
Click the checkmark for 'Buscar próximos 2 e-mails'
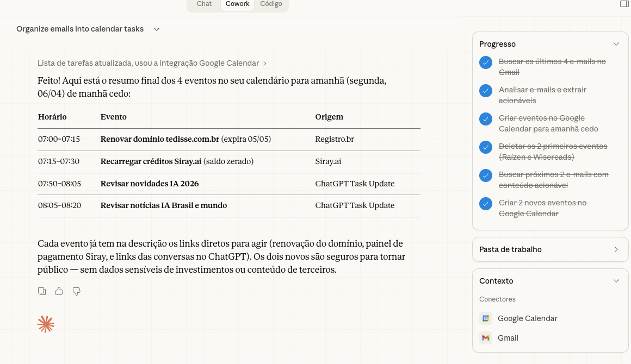click(x=486, y=175)
